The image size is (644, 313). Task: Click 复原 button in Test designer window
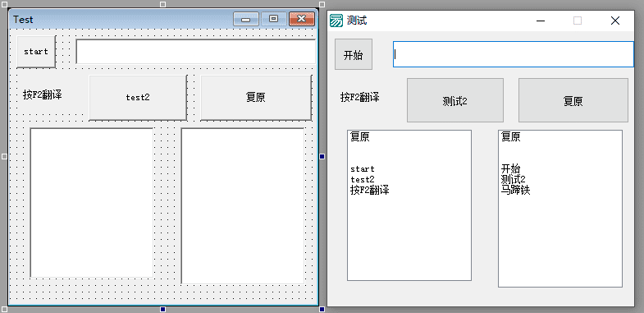tap(255, 98)
